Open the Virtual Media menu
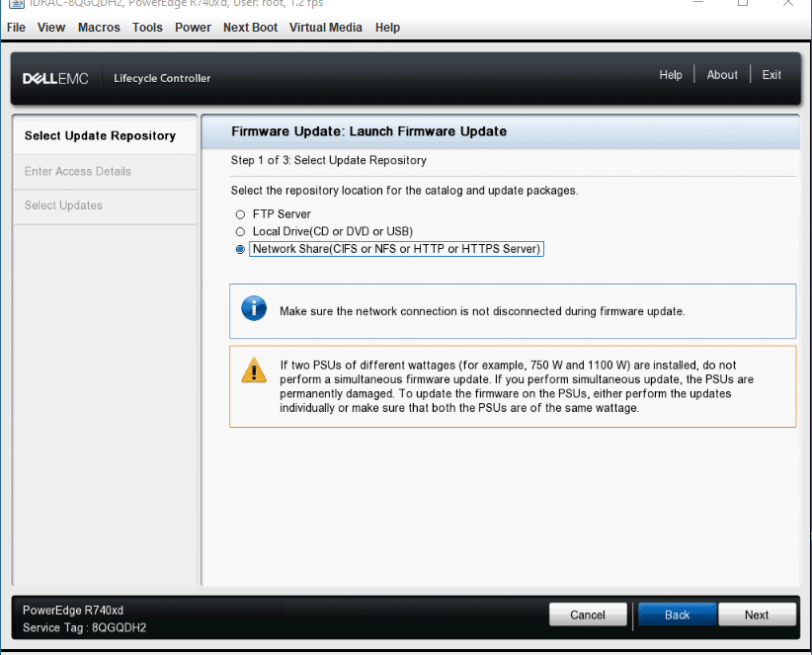Viewport: 812px width, 655px height. point(325,28)
